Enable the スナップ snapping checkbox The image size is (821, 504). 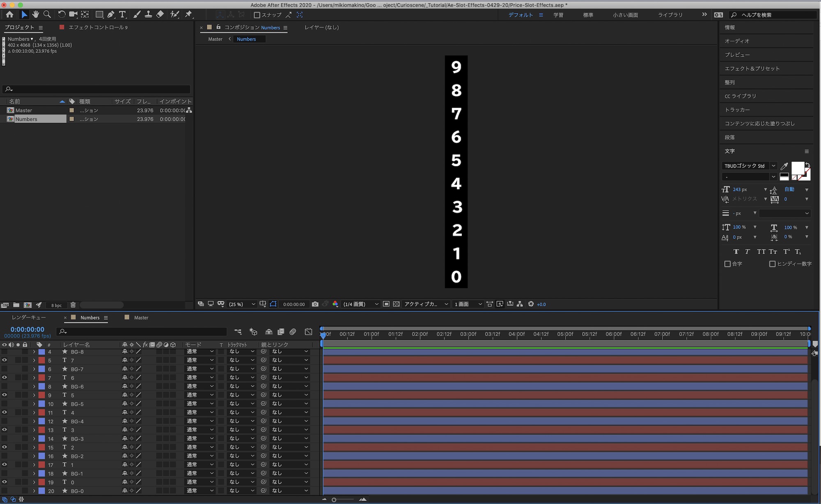click(257, 15)
